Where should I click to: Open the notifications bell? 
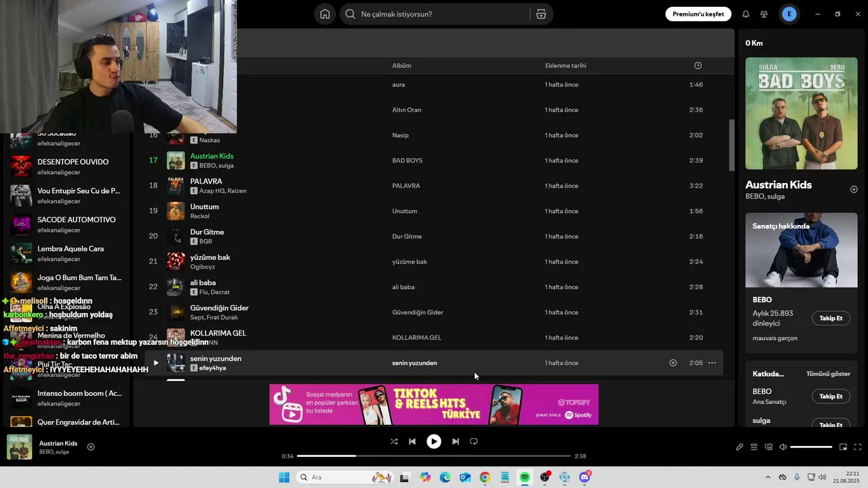click(746, 14)
